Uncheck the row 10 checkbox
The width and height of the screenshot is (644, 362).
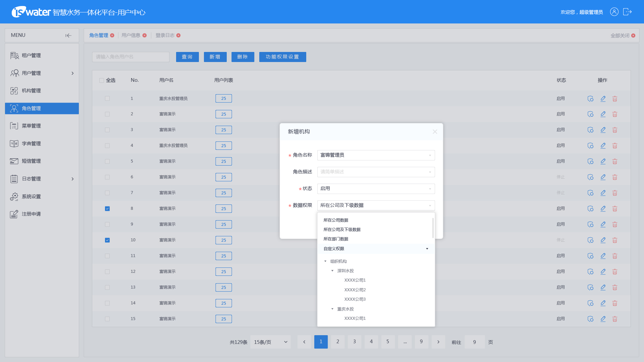107,240
